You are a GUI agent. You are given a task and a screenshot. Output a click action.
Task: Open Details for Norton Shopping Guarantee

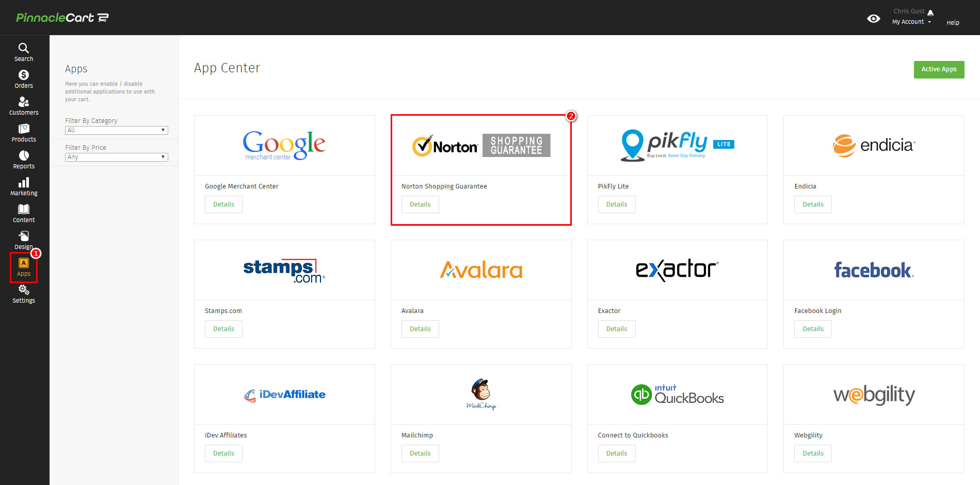click(x=420, y=205)
